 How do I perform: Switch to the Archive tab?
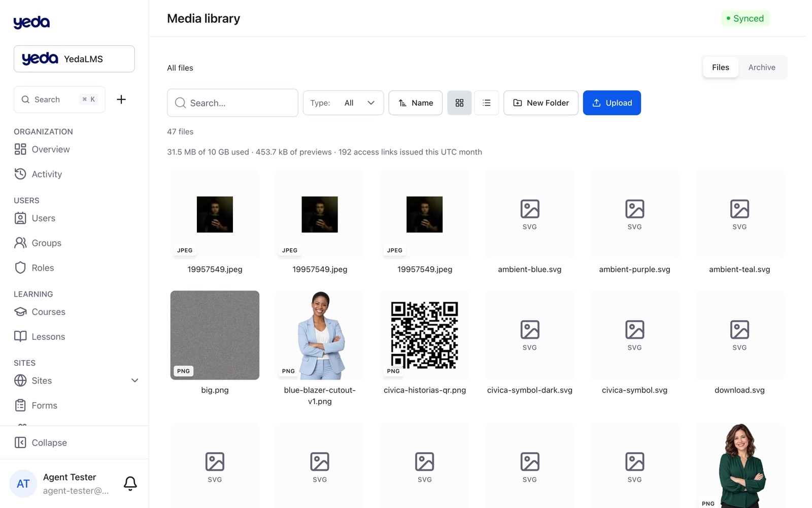(x=762, y=68)
